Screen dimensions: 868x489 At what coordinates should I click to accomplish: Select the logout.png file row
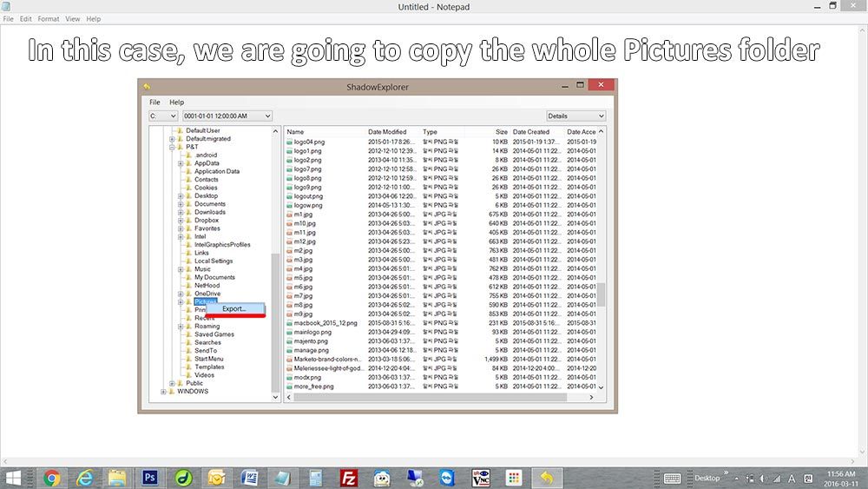pyautogui.click(x=441, y=196)
